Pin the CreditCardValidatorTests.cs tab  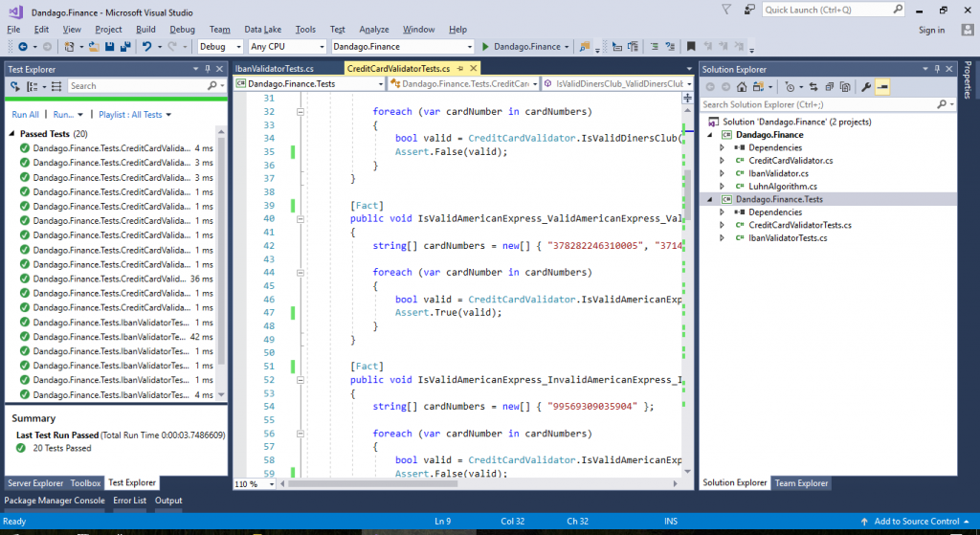click(460, 68)
